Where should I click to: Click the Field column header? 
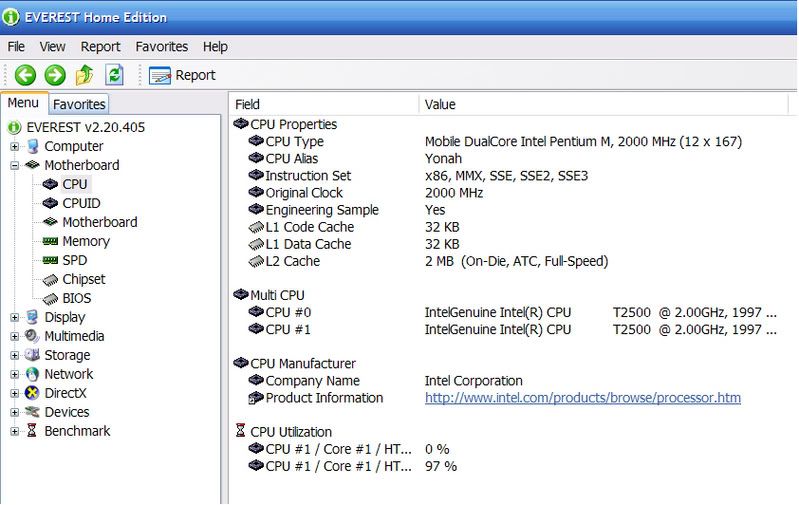point(323,104)
